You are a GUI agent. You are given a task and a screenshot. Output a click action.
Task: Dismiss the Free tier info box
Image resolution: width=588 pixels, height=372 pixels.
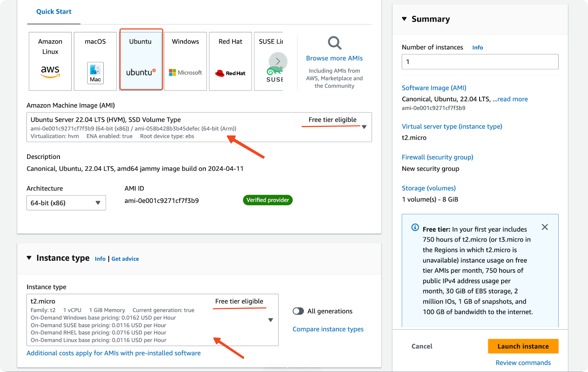coord(545,227)
